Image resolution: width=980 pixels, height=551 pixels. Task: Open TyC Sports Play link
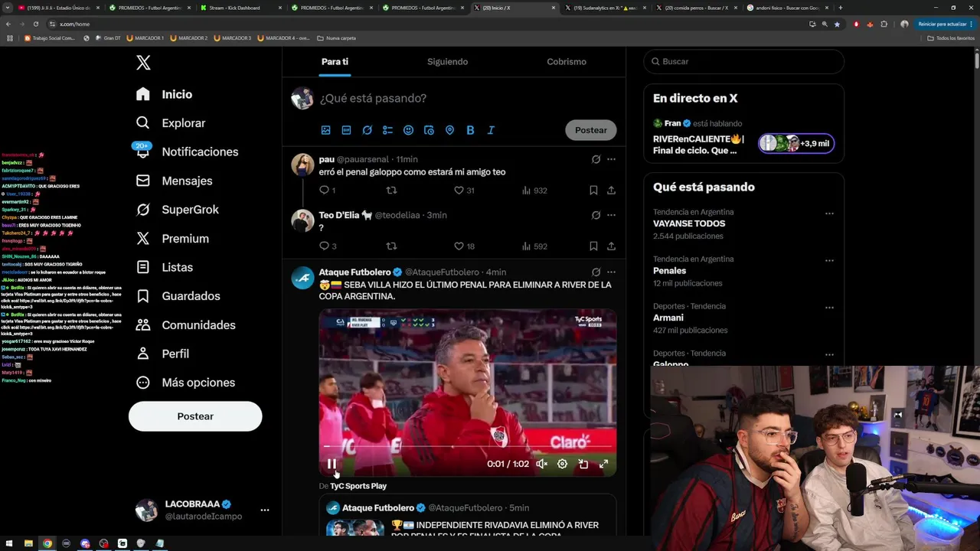[x=358, y=486]
